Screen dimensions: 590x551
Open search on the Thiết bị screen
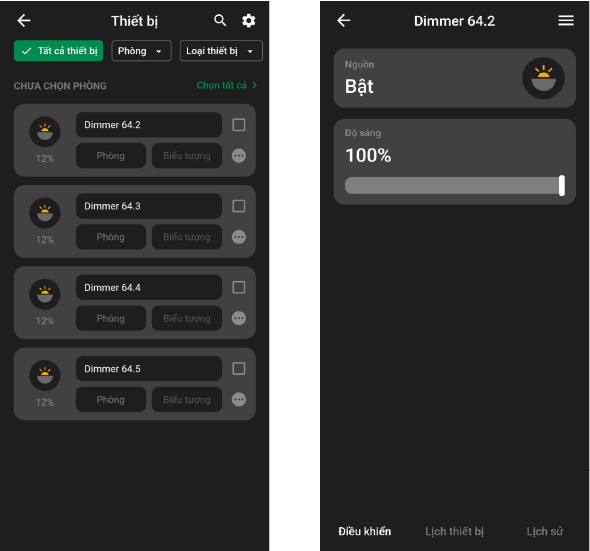click(x=220, y=20)
